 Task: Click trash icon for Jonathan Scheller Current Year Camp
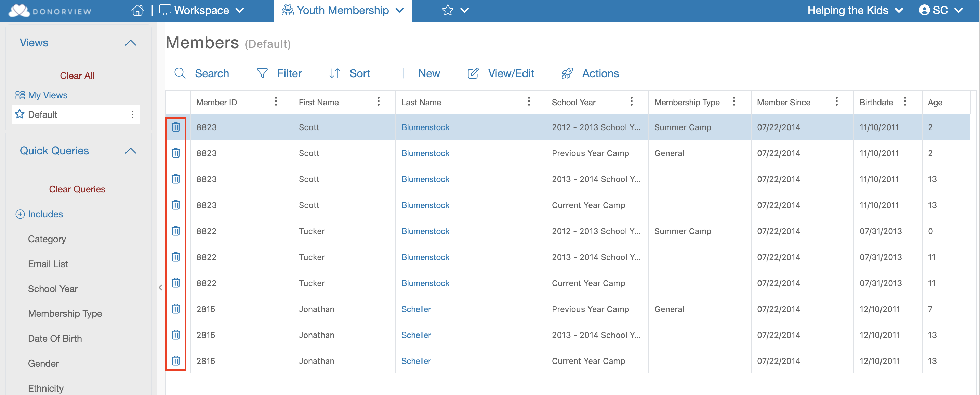[x=175, y=360]
